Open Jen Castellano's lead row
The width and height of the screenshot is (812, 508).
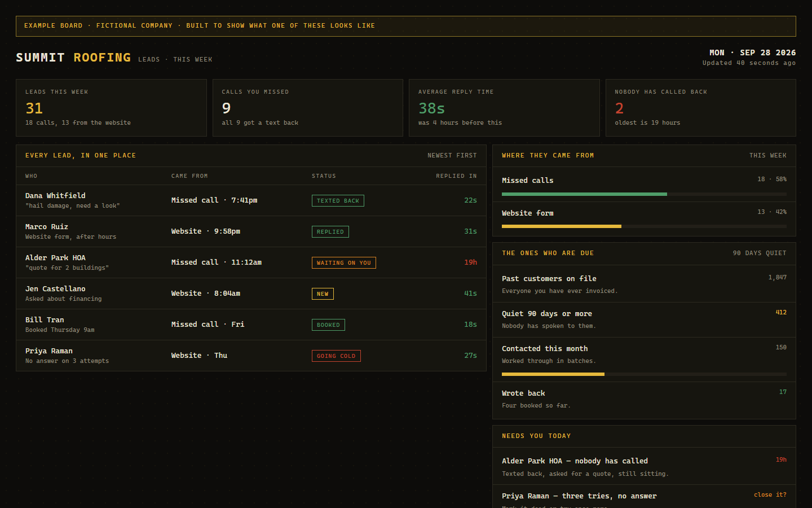(x=251, y=294)
